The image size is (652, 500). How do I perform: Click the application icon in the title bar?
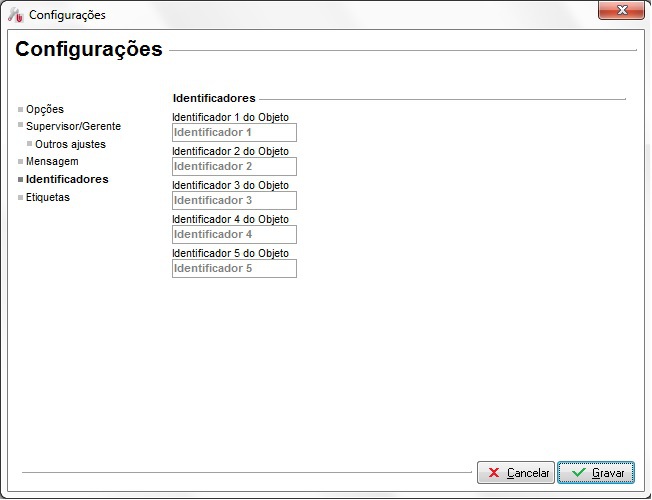pyautogui.click(x=15, y=15)
